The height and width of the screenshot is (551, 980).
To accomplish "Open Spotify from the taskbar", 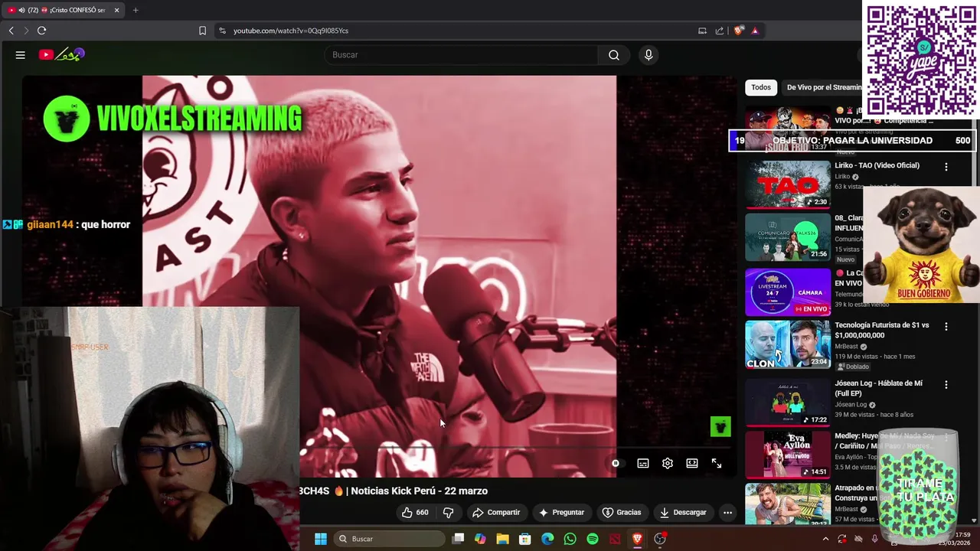I will (593, 539).
